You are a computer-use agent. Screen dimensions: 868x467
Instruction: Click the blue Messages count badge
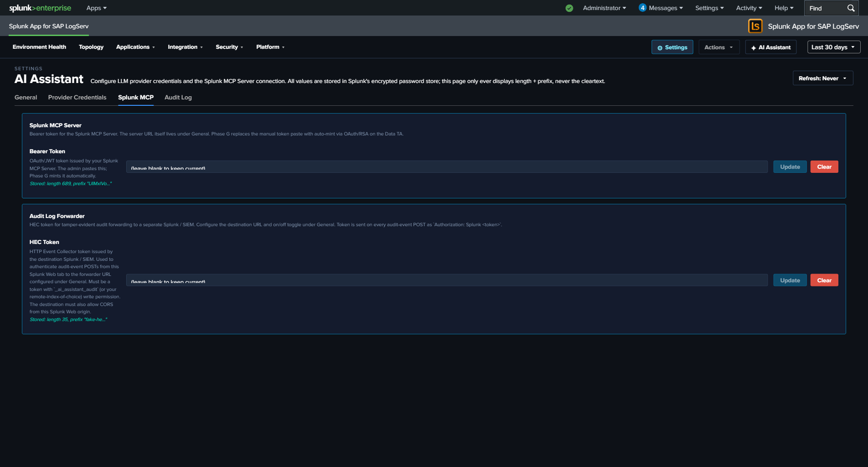(642, 8)
